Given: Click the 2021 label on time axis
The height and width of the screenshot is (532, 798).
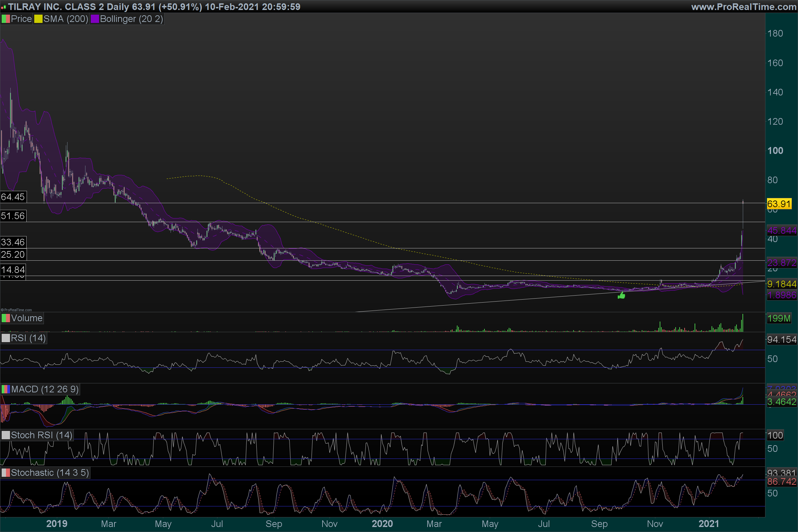Looking at the screenshot, I should tap(709, 524).
